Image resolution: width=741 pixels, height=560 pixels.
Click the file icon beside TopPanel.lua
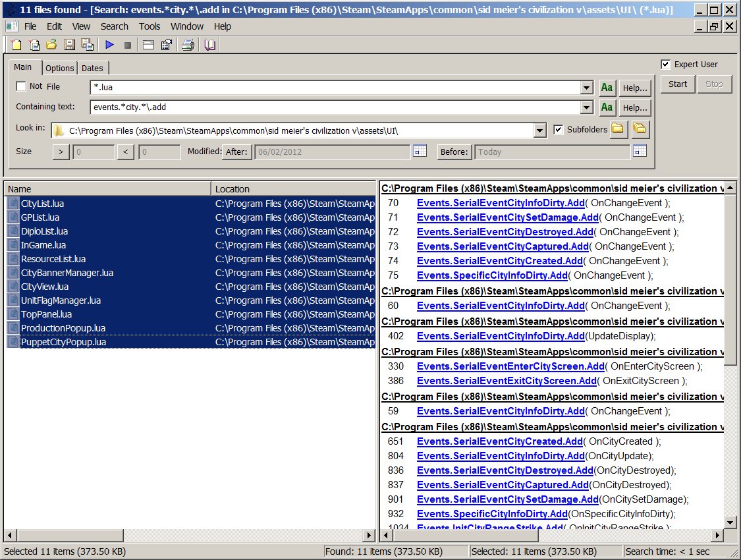point(13,314)
